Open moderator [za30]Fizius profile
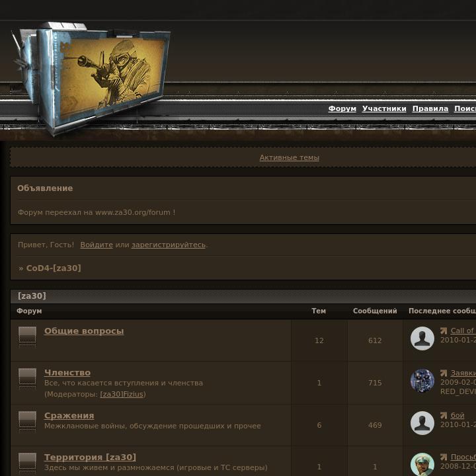 [122, 394]
